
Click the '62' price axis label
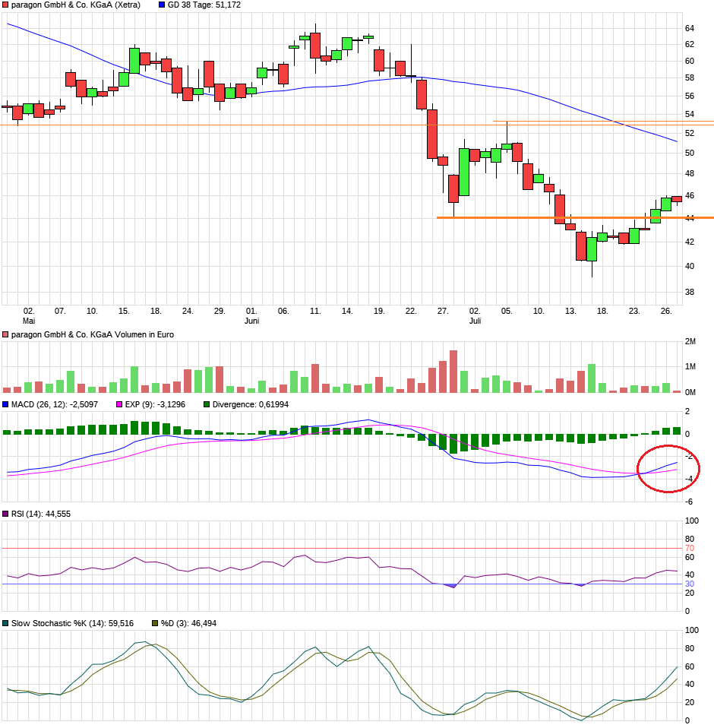[x=690, y=45]
